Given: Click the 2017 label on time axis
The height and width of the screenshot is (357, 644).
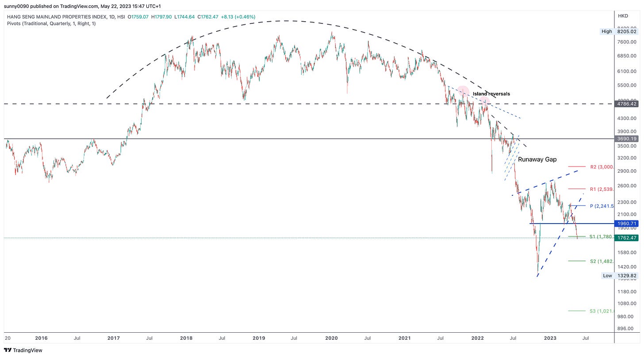Looking at the screenshot, I should [114, 338].
